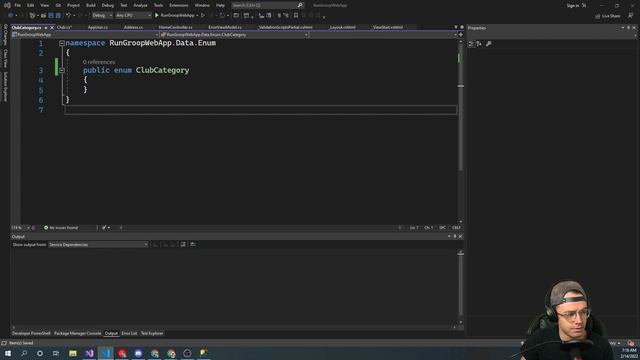The width and height of the screenshot is (640, 360).
Task: Click the Save All toolbar icon
Action: pos(58,16)
